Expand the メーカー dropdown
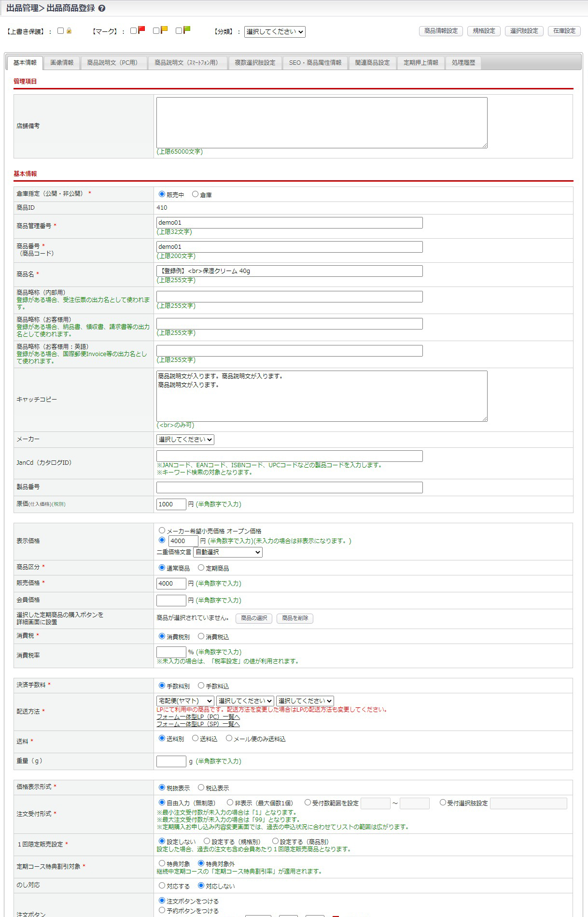The height and width of the screenshot is (917, 588). click(185, 440)
